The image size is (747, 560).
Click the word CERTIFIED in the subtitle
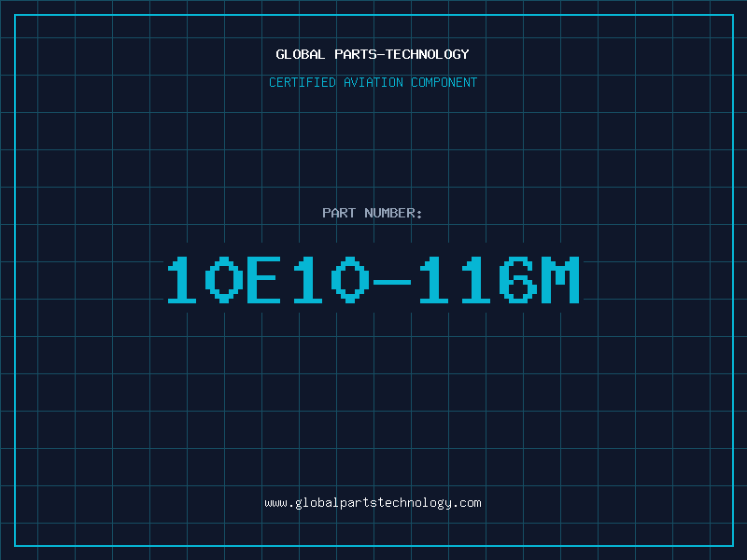tap(303, 82)
